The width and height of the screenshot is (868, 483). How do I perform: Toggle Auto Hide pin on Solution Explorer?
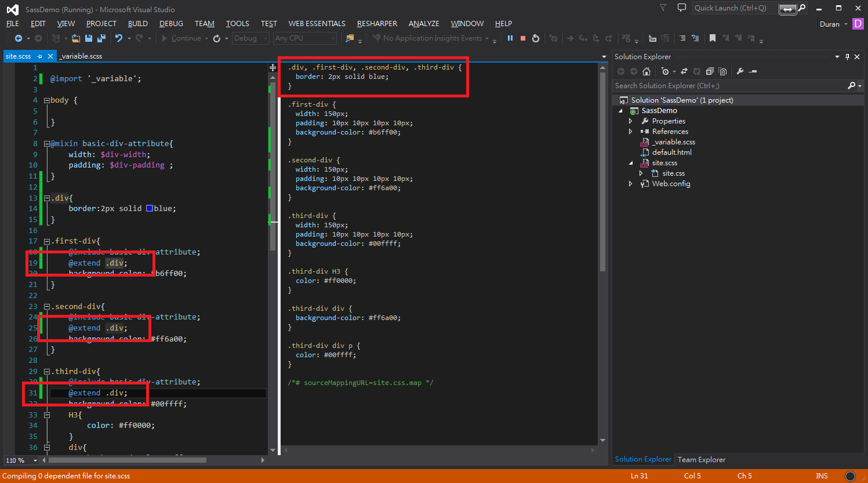click(x=847, y=57)
